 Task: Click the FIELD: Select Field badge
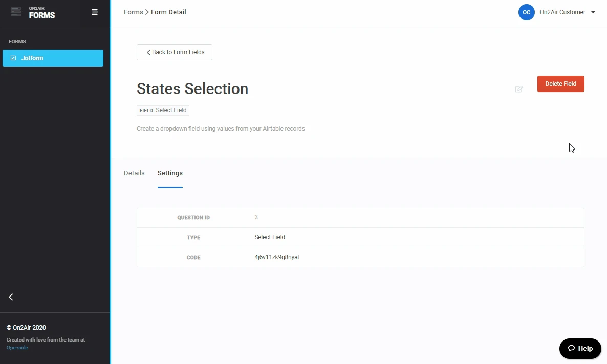tap(163, 110)
